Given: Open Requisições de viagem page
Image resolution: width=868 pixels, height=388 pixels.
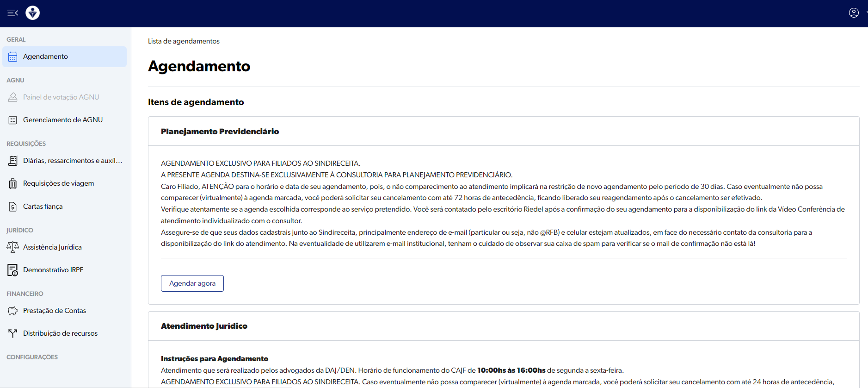Looking at the screenshot, I should (x=58, y=183).
